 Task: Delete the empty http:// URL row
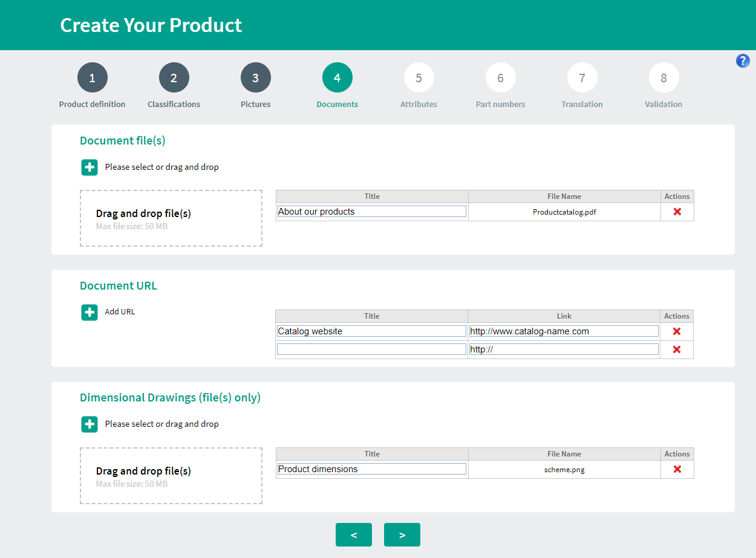click(676, 349)
